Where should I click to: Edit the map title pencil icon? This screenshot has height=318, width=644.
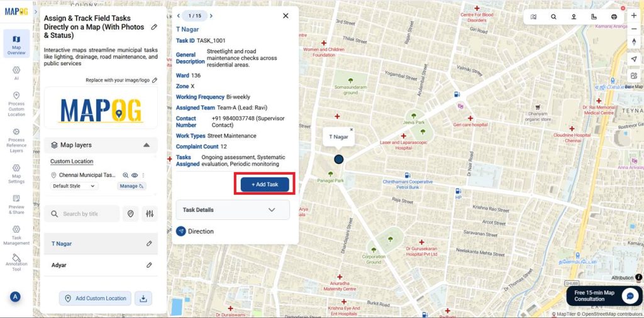(154, 27)
